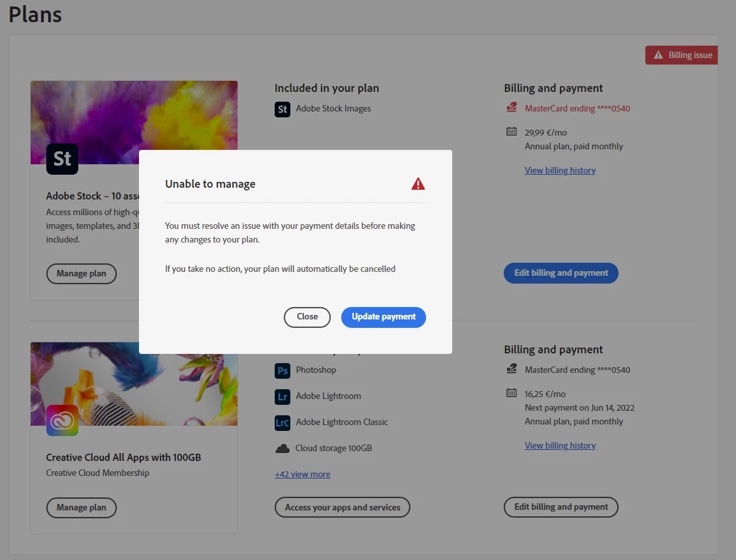Click the 29,99 €/mo price text
The width and height of the screenshot is (736, 560).
pyautogui.click(x=545, y=133)
